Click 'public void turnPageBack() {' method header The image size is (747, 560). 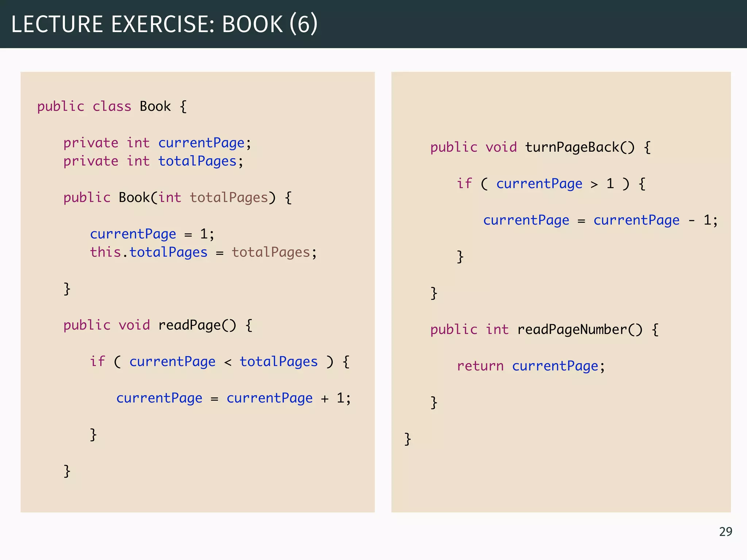click(541, 147)
